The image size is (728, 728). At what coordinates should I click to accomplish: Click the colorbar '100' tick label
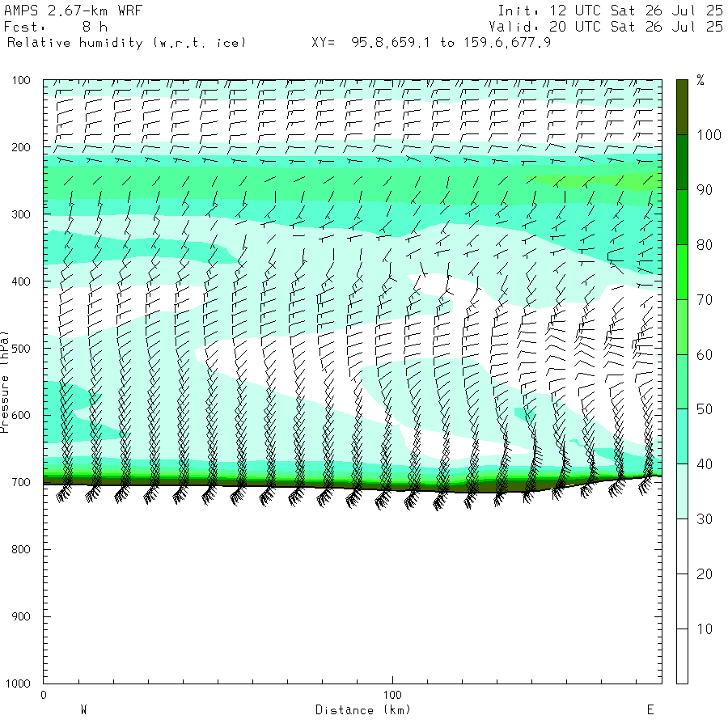pyautogui.click(x=709, y=135)
